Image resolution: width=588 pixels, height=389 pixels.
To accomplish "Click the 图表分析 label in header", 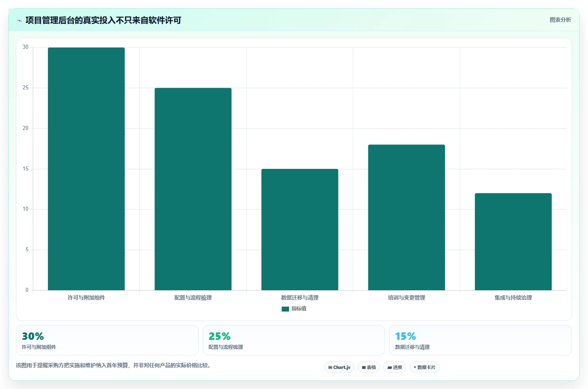I will click(x=560, y=20).
